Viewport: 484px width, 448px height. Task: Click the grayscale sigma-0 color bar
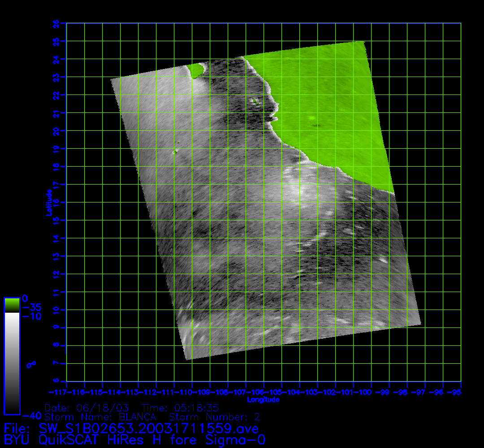click(x=12, y=363)
